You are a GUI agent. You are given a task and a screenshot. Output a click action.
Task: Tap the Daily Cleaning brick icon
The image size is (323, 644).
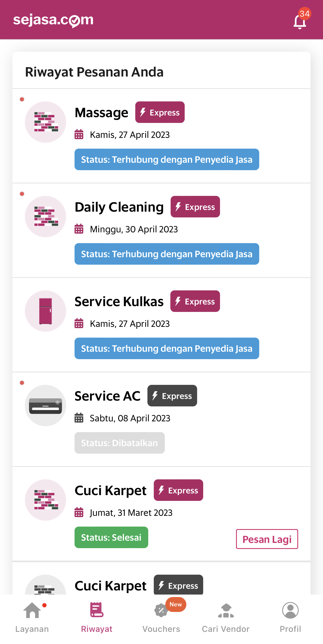[x=46, y=217]
